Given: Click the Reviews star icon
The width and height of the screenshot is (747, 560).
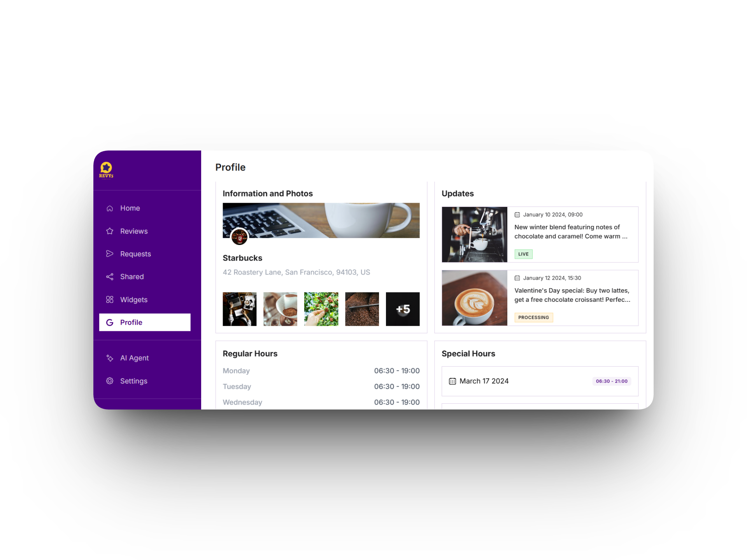Looking at the screenshot, I should coord(110,231).
